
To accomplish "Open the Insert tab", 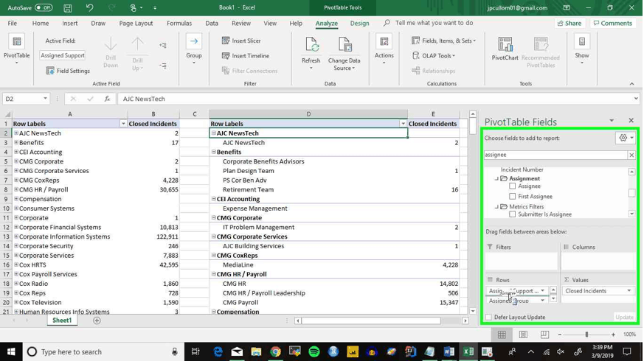I will tap(70, 24).
